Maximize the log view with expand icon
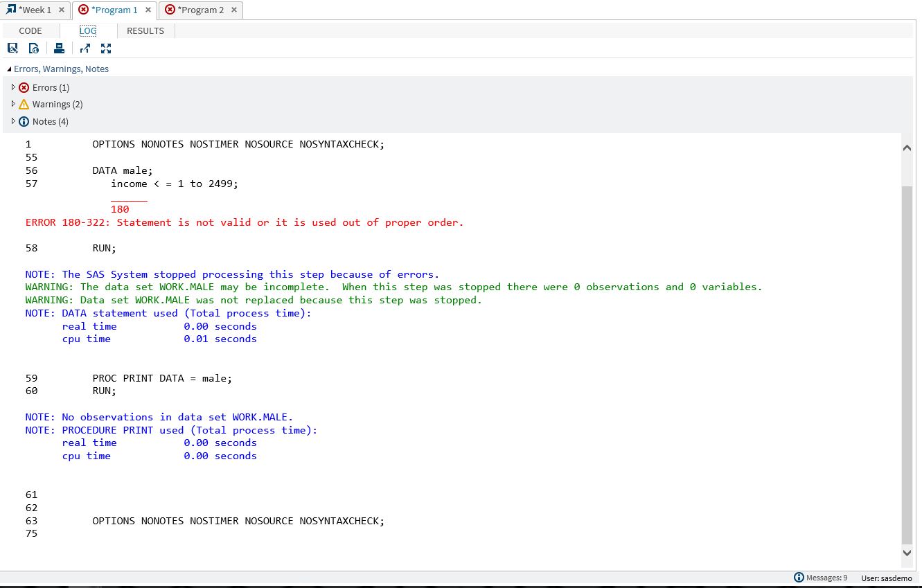 [x=106, y=48]
